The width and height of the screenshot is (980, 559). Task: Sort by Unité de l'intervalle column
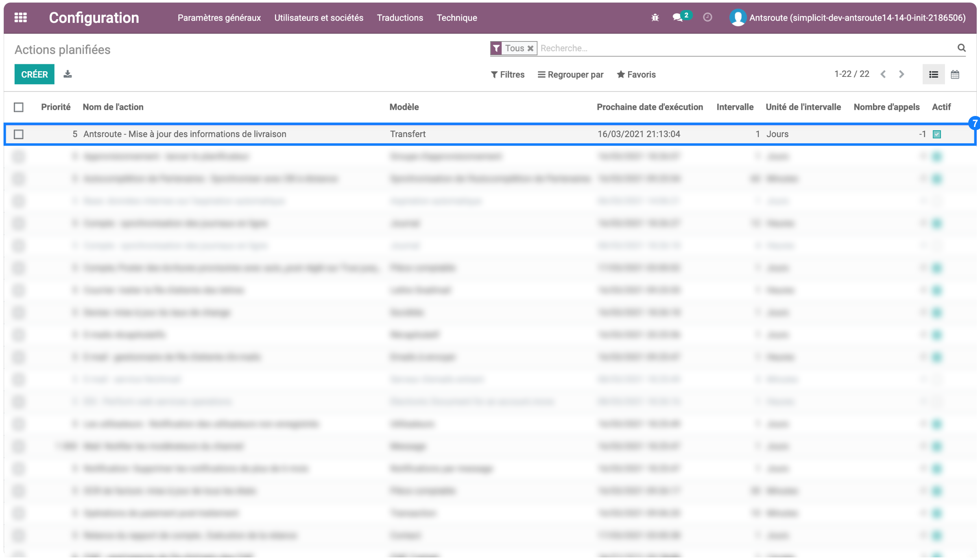point(803,107)
